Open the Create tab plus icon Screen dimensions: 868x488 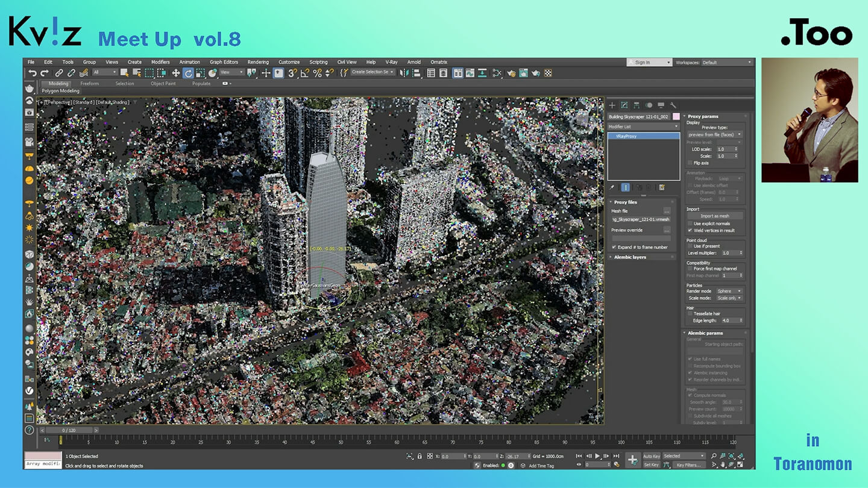tap(612, 105)
